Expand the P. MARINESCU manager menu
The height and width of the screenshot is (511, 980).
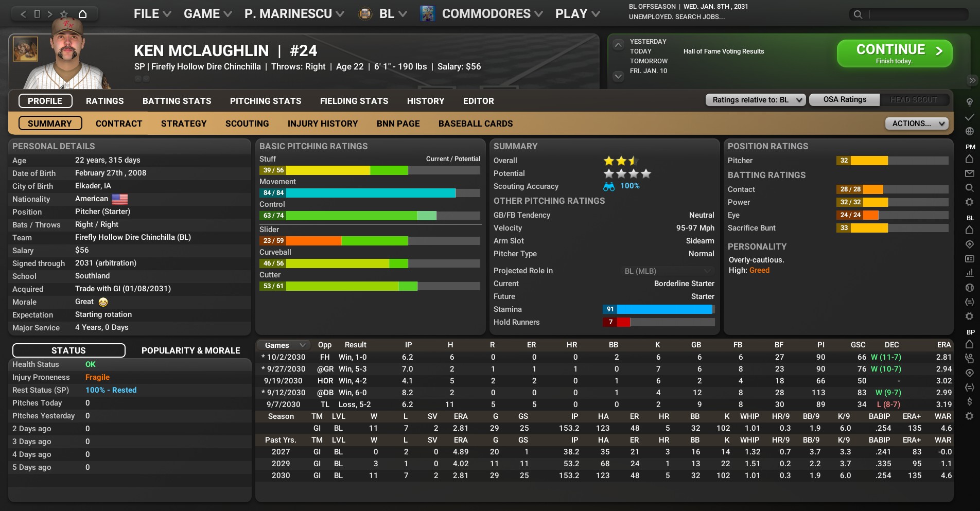(x=294, y=14)
